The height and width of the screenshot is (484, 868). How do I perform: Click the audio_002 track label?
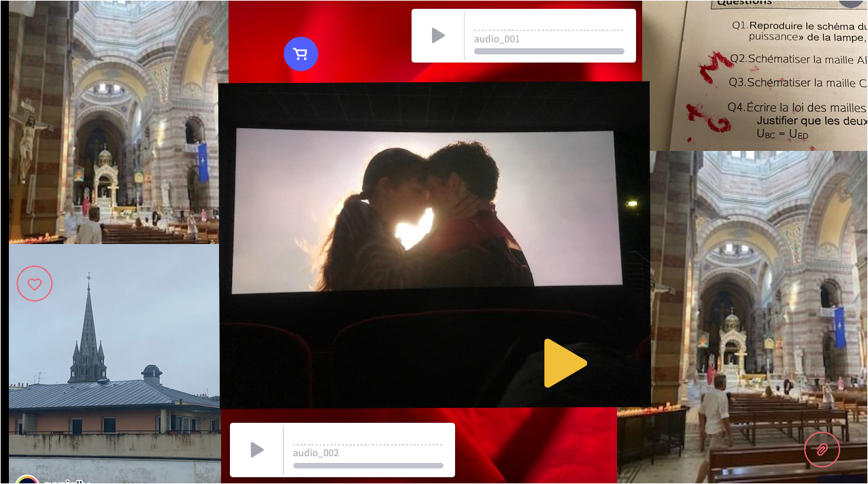pyautogui.click(x=316, y=453)
